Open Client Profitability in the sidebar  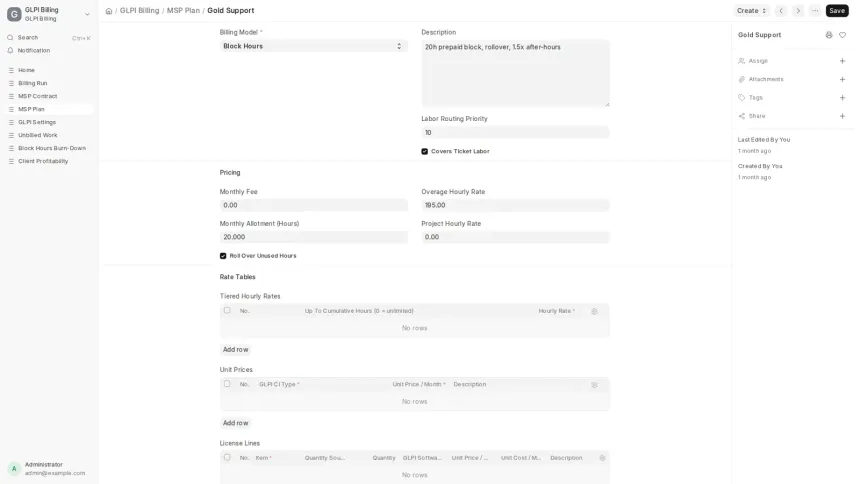49,161
